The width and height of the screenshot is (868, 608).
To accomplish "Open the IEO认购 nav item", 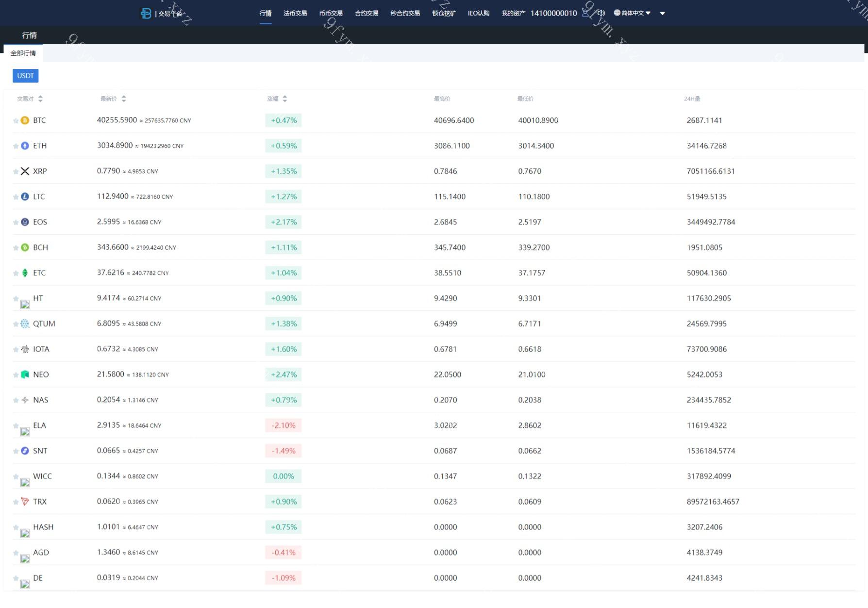I will (479, 13).
